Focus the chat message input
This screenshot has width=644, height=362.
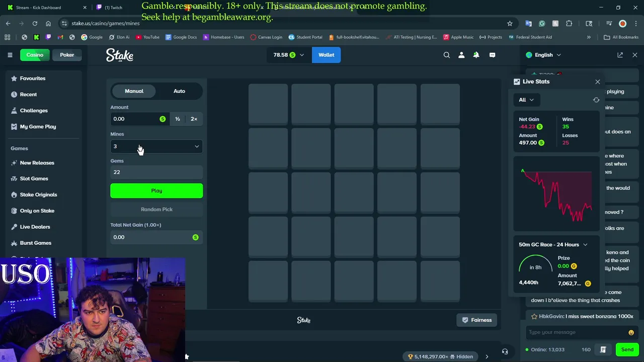coord(576,332)
